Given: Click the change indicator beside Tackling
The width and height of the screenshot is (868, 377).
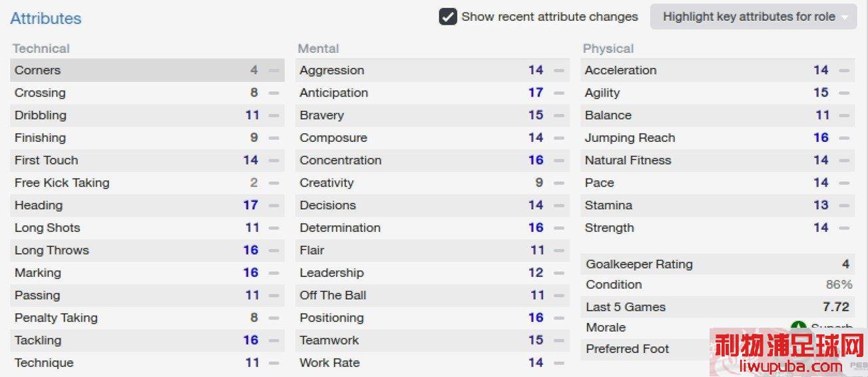Looking at the screenshot, I should click(x=274, y=340).
